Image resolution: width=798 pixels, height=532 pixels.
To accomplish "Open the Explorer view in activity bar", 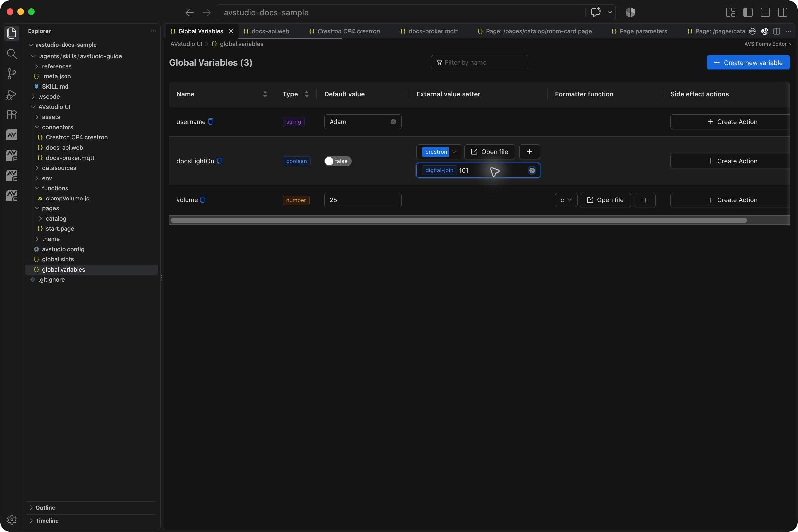I will [x=12, y=33].
